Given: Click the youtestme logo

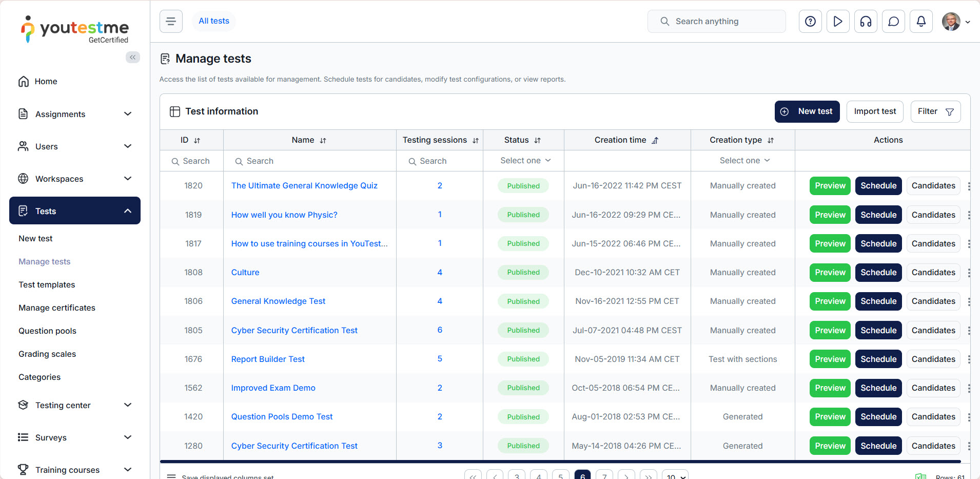Looking at the screenshot, I should click(75, 29).
